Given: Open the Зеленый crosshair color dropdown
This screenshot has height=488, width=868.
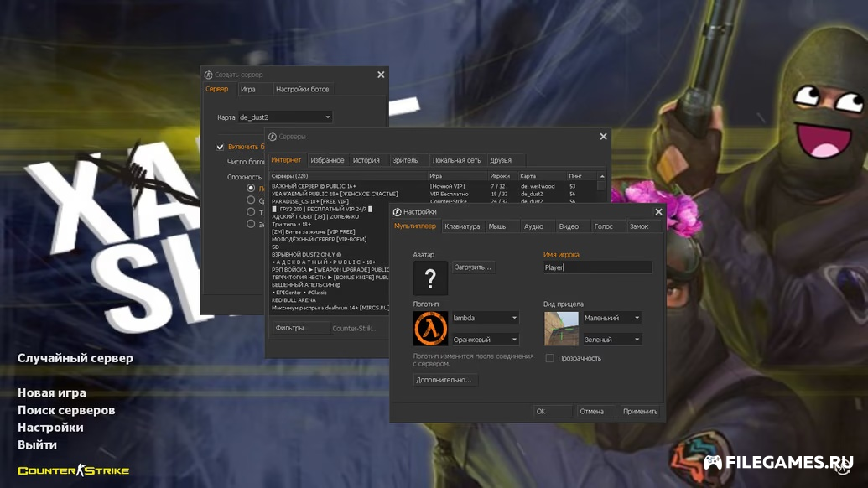Looking at the screenshot, I should tap(611, 340).
